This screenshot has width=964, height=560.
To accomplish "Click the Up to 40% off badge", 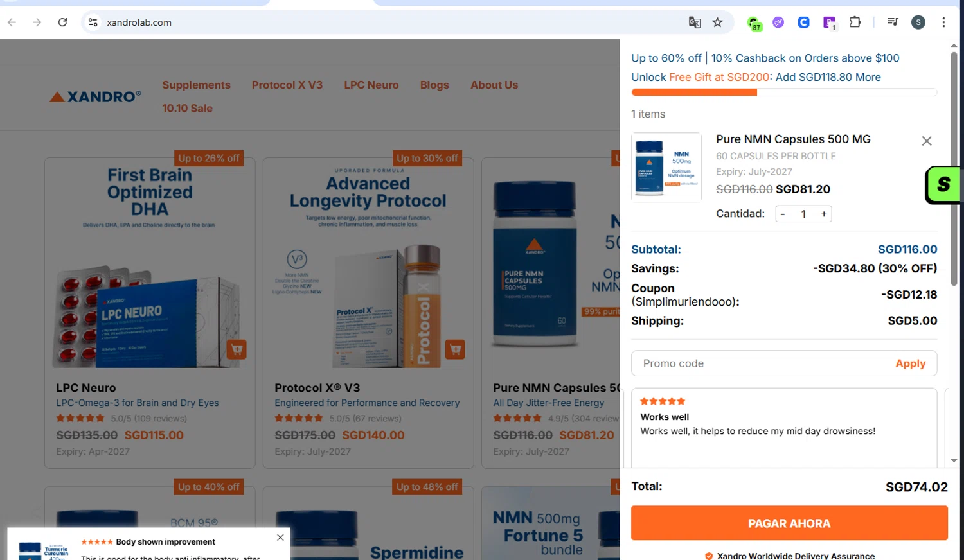I will coord(209,487).
